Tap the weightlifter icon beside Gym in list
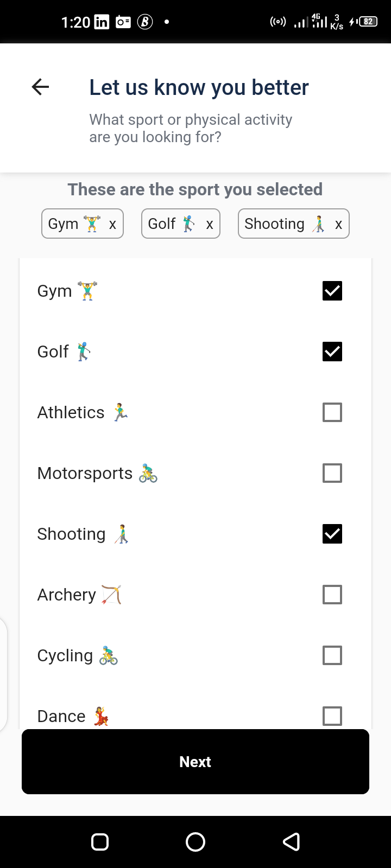 coord(87,291)
